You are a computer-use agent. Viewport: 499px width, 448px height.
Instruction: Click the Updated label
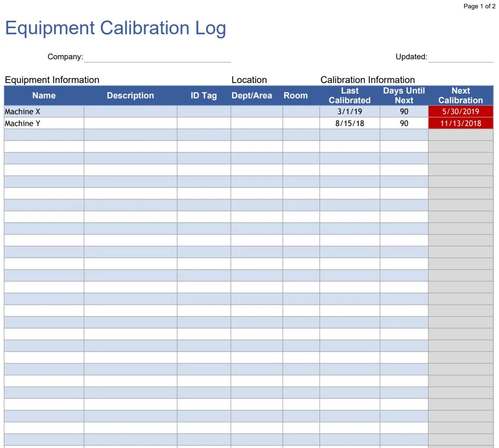click(x=412, y=57)
